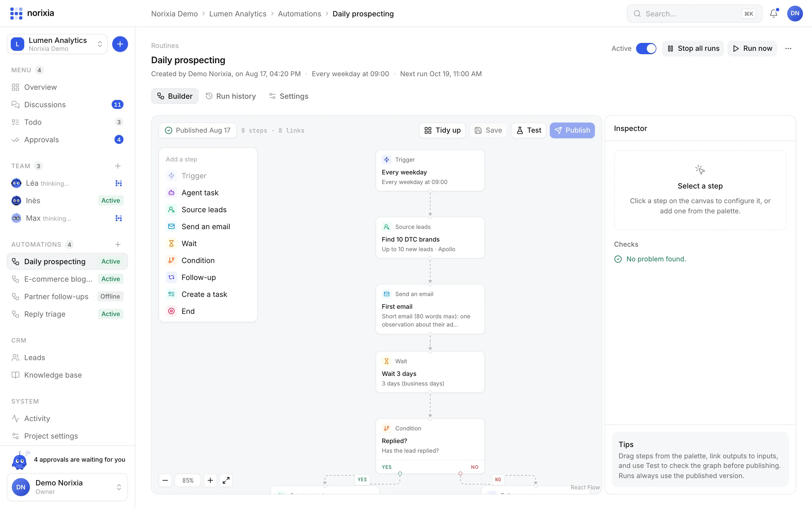Switch to the Run history tab
The width and height of the screenshot is (812, 508).
[231, 96]
